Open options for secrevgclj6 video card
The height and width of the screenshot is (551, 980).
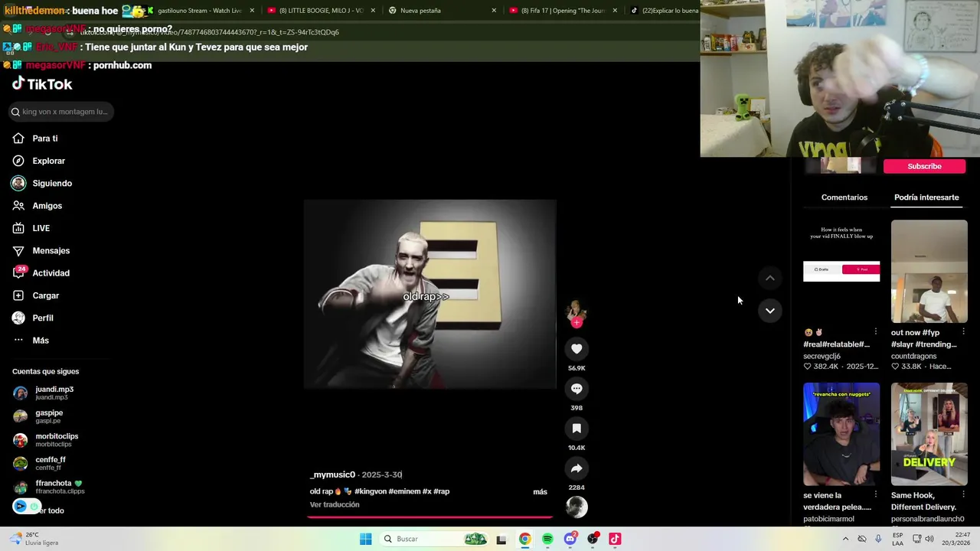click(x=876, y=332)
